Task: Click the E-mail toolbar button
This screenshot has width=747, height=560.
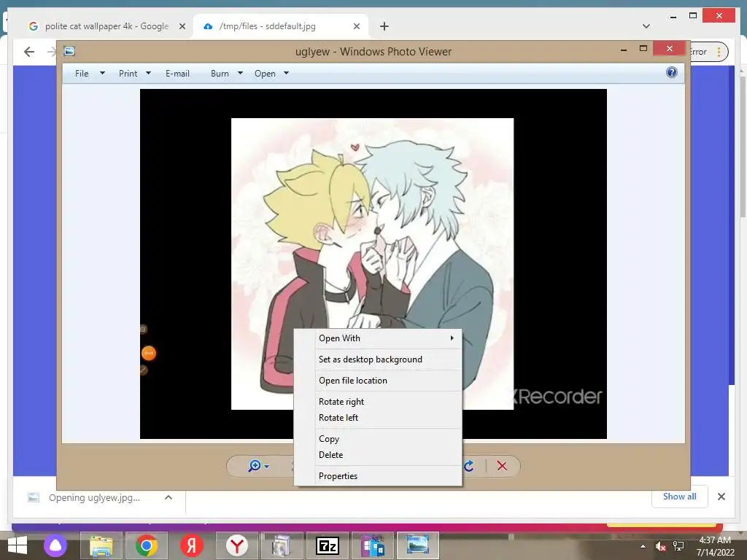Action: click(x=177, y=74)
